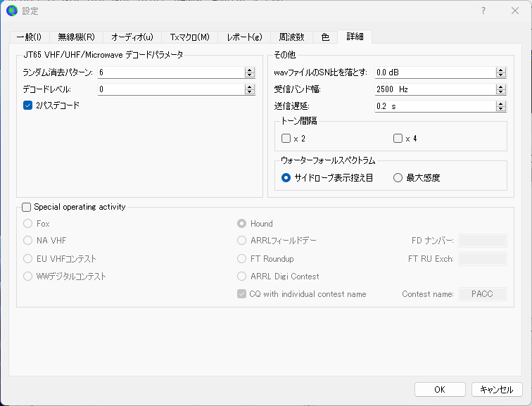This screenshot has height=406, width=532.
Task: Decrease the デコードレベル value with down arrow
Action: tap(249, 91)
